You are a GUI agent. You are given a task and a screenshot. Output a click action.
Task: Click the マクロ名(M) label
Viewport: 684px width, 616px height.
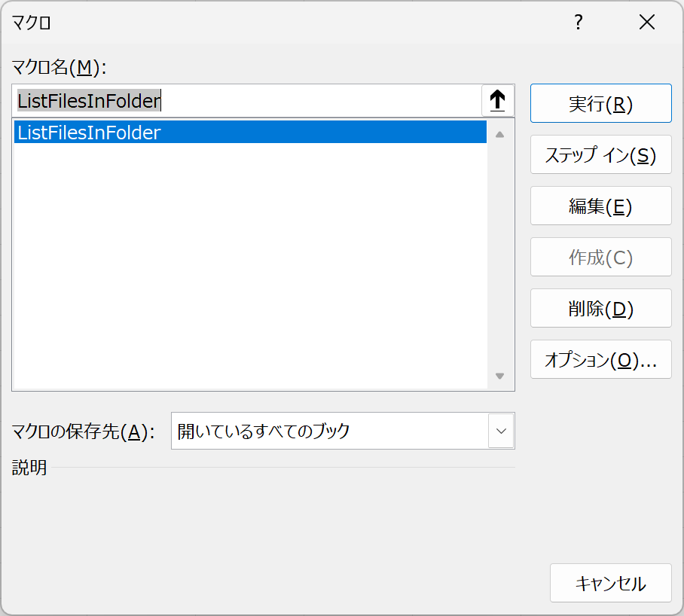click(x=59, y=67)
